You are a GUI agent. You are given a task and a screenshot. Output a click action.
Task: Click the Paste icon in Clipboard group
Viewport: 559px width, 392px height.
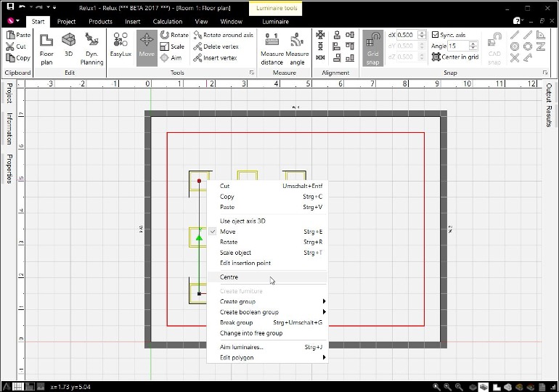coord(10,35)
